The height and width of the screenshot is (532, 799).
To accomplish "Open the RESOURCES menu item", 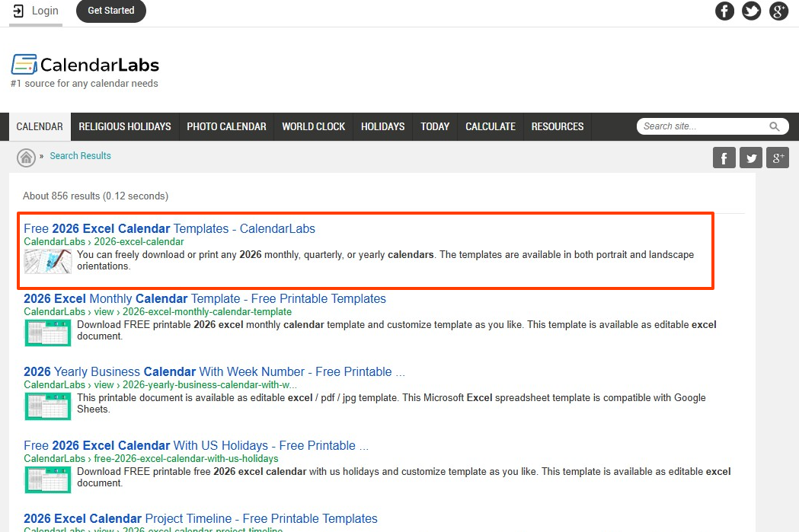I will [x=558, y=127].
